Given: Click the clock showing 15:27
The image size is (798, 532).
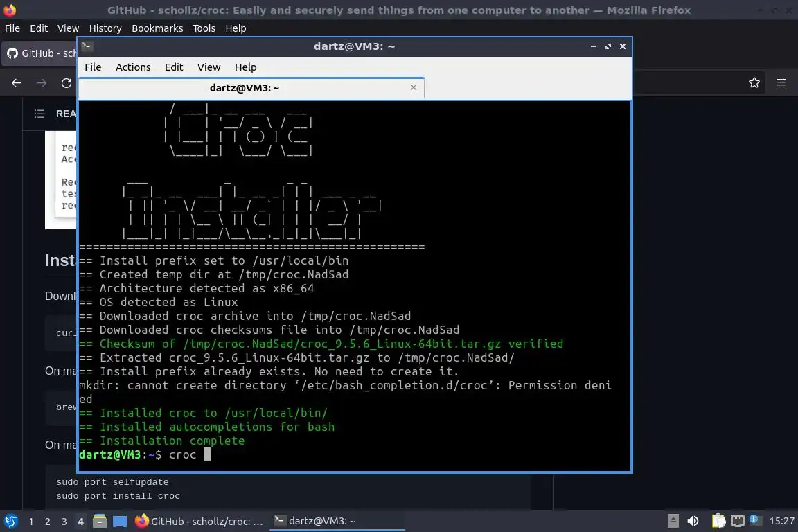Looking at the screenshot, I should (x=781, y=521).
